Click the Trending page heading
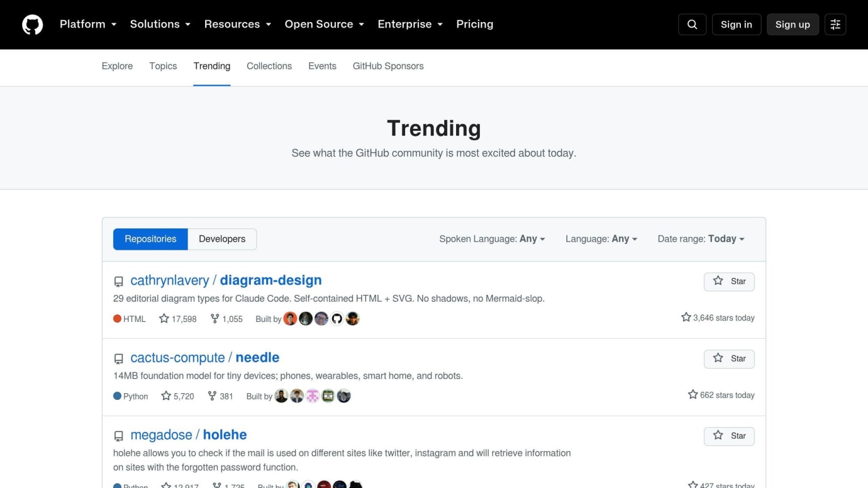The height and width of the screenshot is (488, 868). [434, 128]
